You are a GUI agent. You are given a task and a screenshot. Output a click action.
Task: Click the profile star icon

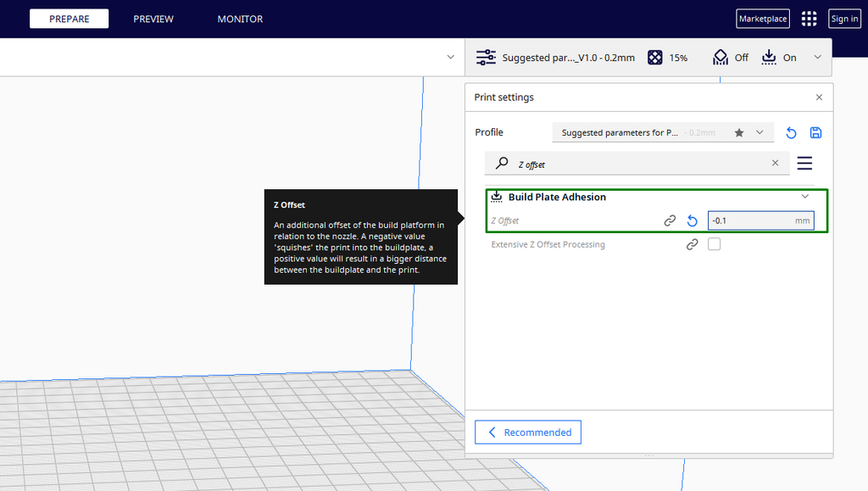(x=739, y=133)
